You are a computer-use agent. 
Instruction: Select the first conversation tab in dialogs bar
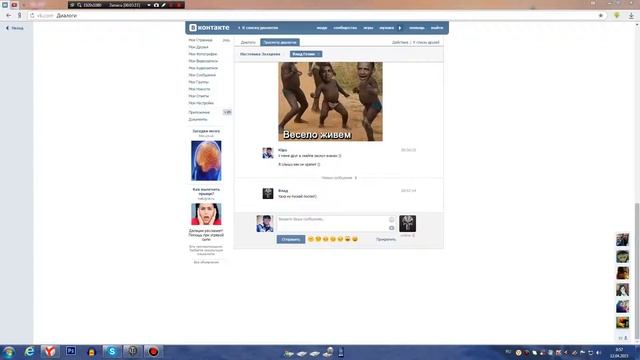coord(260,54)
